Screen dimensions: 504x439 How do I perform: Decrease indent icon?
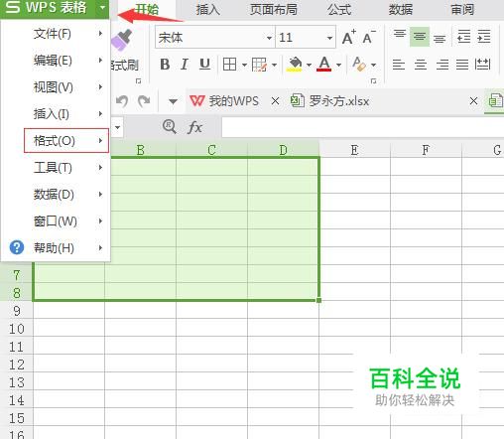(463, 37)
